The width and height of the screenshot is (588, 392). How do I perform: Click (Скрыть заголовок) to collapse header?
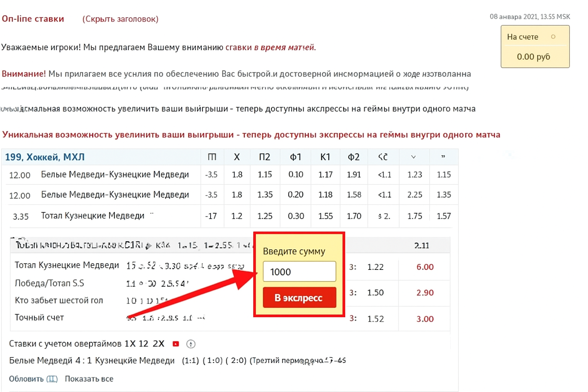[x=120, y=19]
